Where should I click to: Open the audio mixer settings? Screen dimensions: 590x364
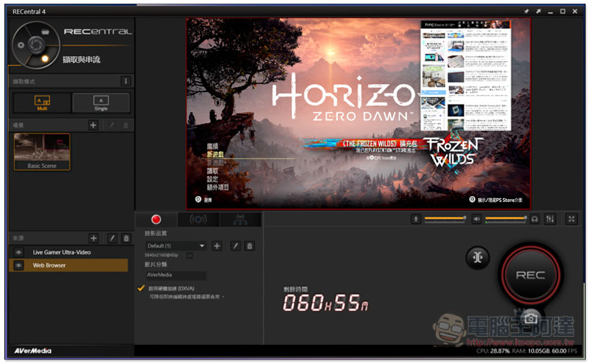pos(550,219)
